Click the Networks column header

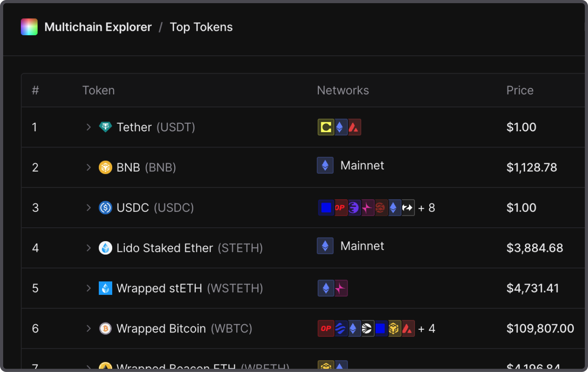click(343, 90)
